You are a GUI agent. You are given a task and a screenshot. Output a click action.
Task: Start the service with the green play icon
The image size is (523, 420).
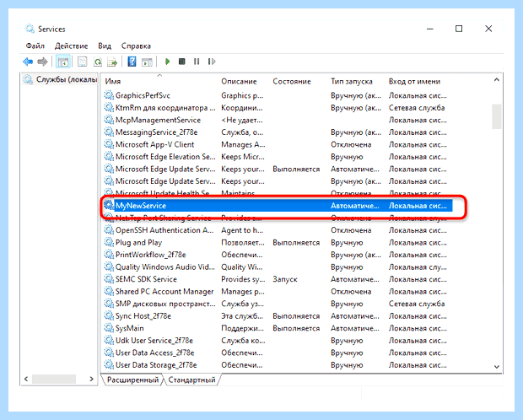click(x=167, y=62)
